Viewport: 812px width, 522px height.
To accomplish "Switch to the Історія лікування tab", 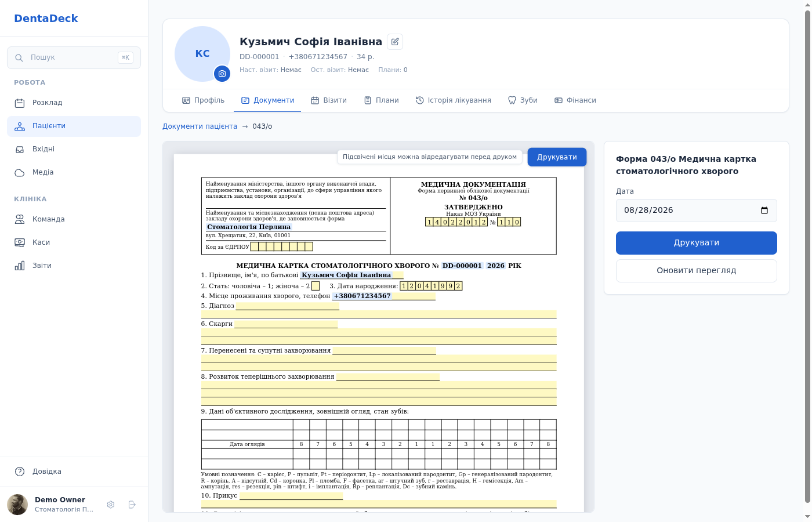I will [454, 100].
